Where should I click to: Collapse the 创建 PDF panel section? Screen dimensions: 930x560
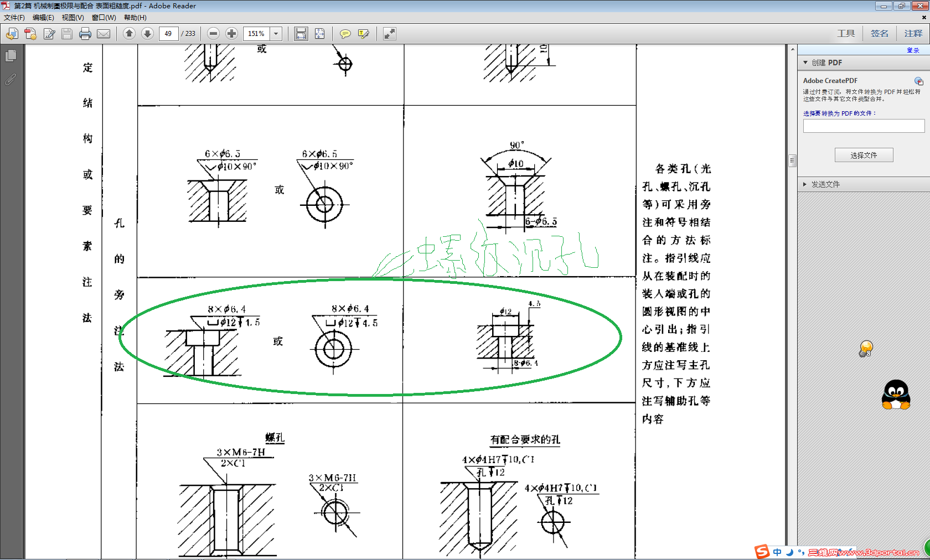804,63
